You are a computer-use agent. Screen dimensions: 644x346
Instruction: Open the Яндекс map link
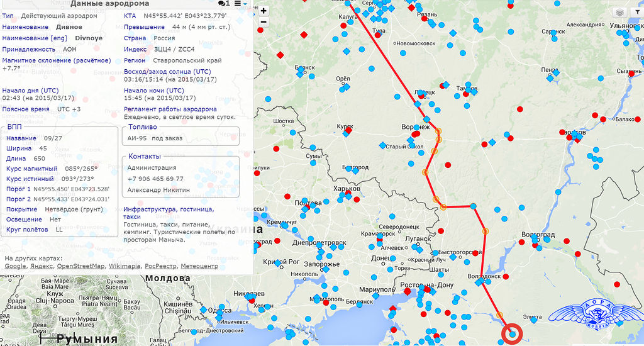click(x=42, y=266)
